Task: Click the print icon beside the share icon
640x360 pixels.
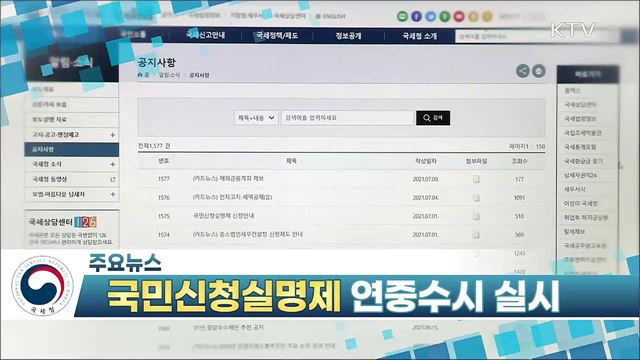Action: 539,71
